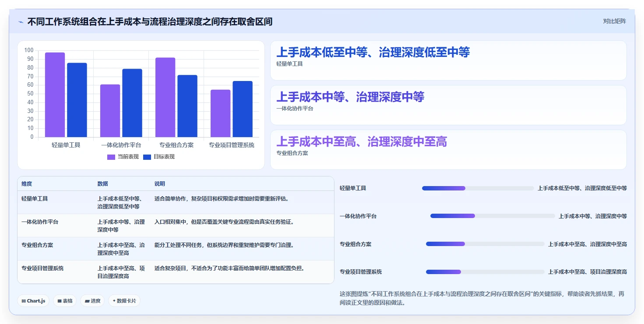Click the purple 专业组合方案 chart bar
644x324 pixels.
[165, 97]
